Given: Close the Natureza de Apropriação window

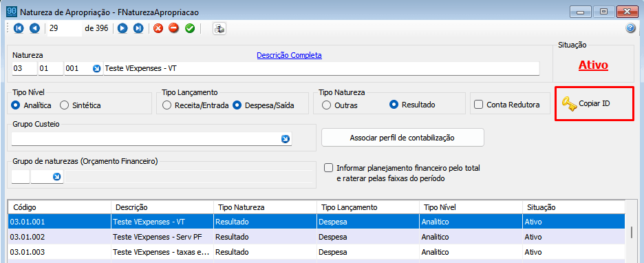Looking at the screenshot, I should coord(627,12).
